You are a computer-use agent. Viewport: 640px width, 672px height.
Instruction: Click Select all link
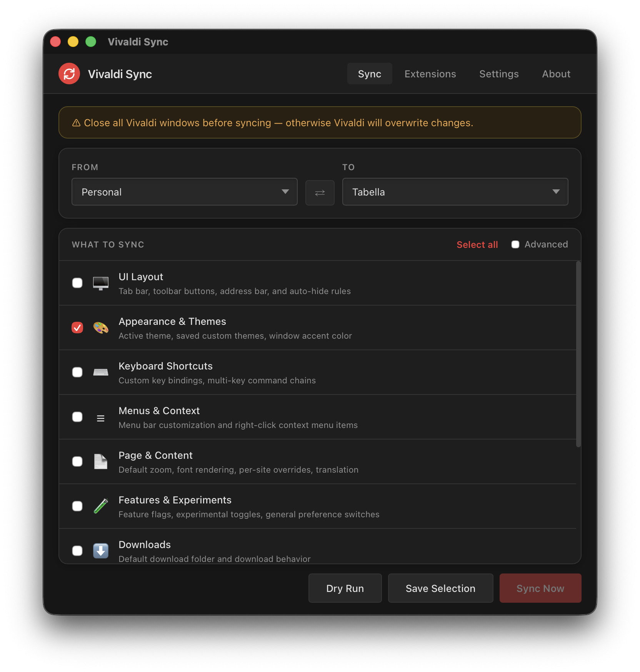pos(477,245)
